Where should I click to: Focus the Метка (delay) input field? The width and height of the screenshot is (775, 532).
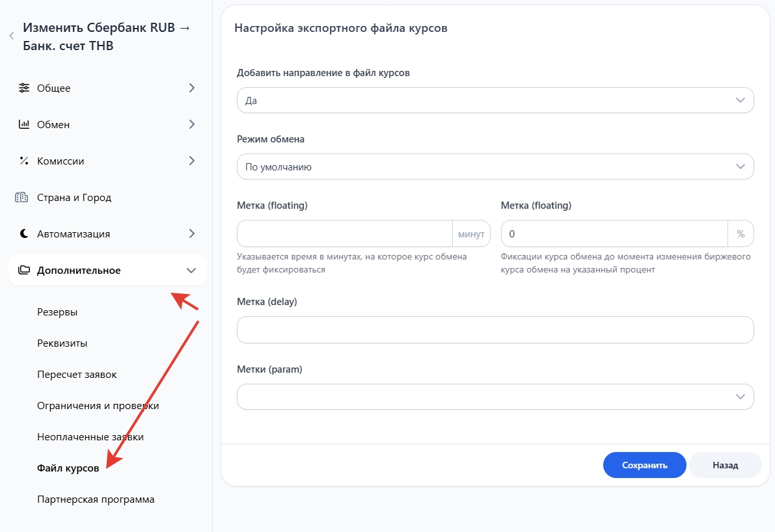pyautogui.click(x=495, y=330)
